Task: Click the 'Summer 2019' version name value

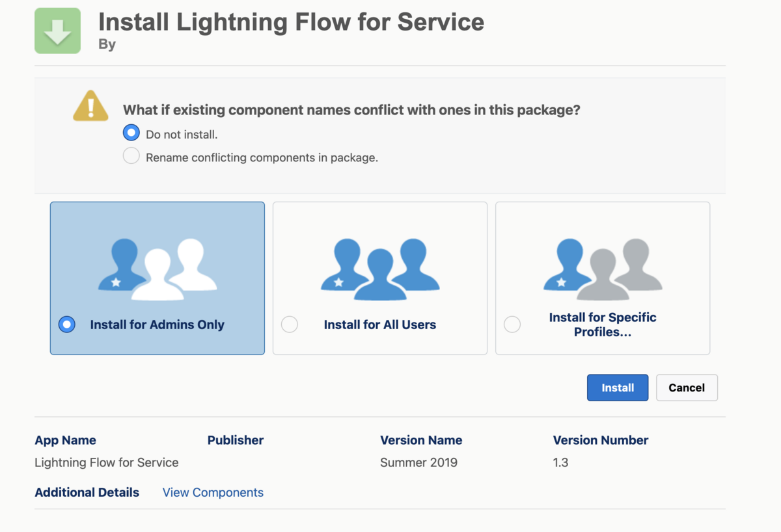Action: (418, 462)
